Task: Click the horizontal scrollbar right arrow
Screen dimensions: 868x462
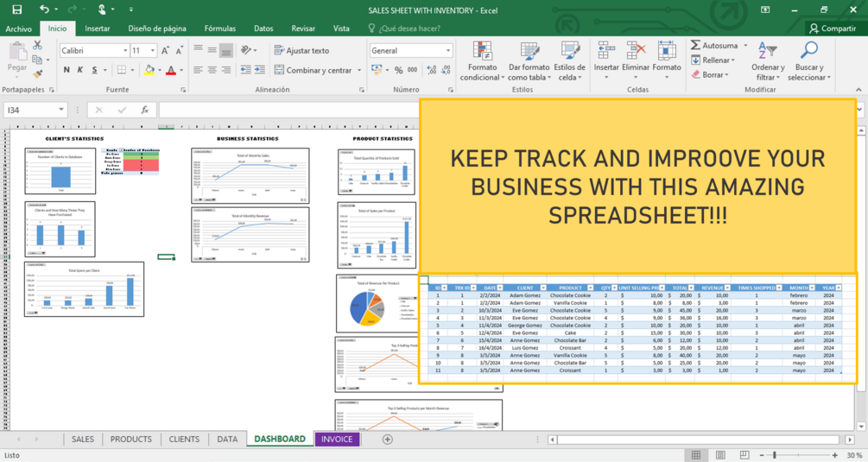Action: (850, 440)
